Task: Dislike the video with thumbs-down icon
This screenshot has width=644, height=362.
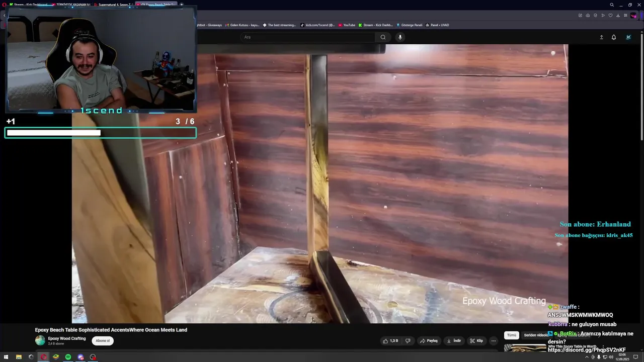Action: point(408,341)
